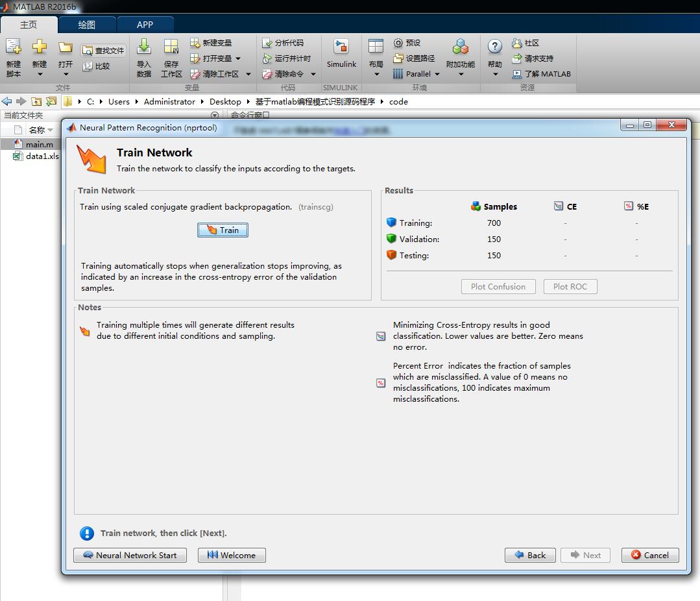Click the disabled Plot Confusion button

tap(498, 287)
